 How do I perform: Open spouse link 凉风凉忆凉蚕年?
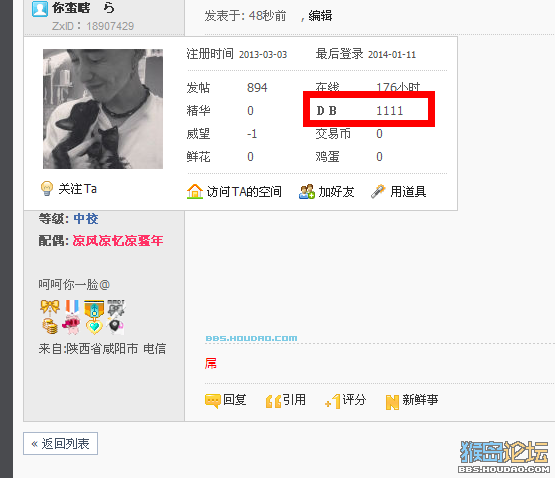click(118, 241)
